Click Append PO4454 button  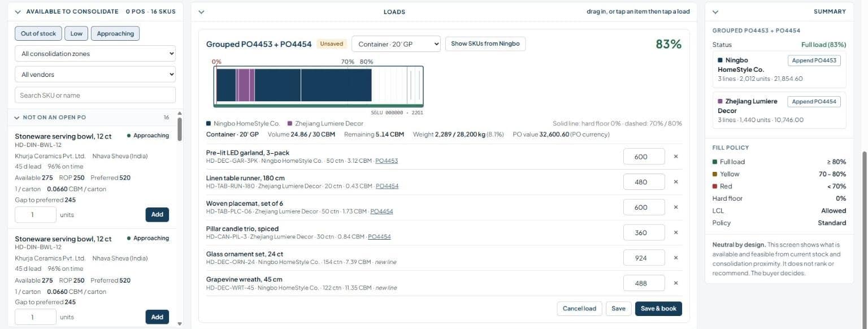(814, 102)
